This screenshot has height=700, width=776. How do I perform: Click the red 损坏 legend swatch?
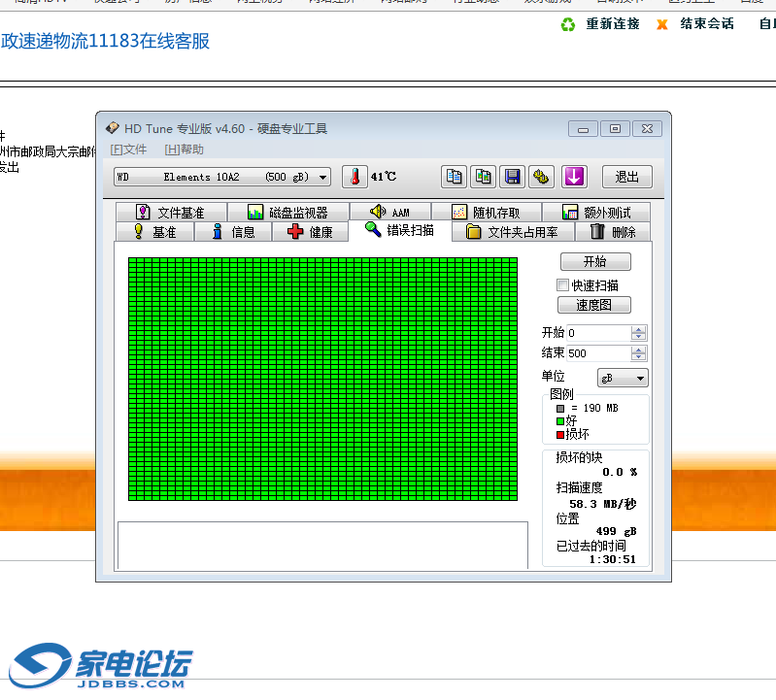point(560,435)
